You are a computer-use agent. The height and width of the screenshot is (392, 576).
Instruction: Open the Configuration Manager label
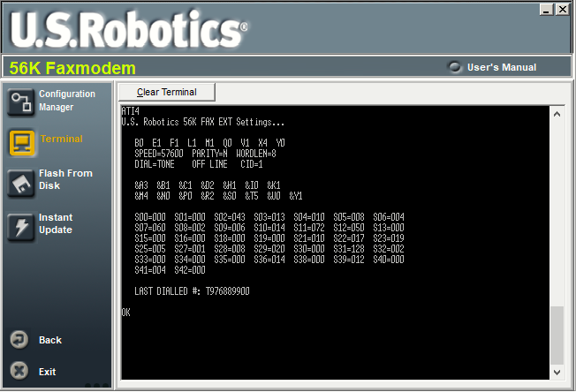coord(67,100)
